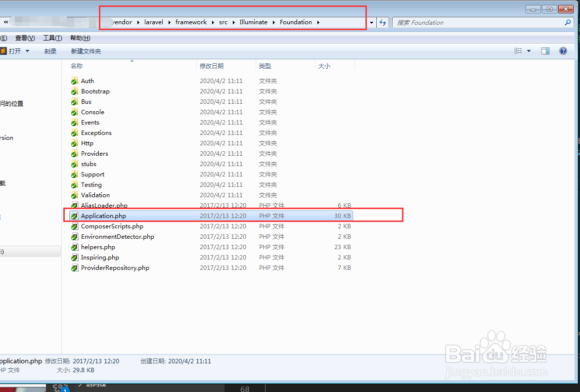Select the ProviderRepository.php file icon
This screenshot has width=580, height=392.
pyautogui.click(x=74, y=267)
